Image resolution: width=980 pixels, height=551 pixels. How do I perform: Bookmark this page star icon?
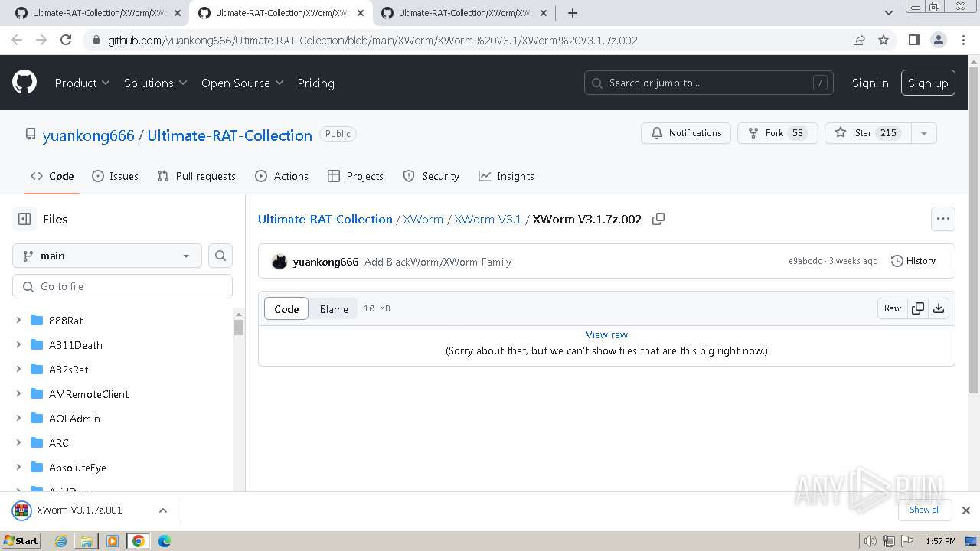(x=884, y=40)
